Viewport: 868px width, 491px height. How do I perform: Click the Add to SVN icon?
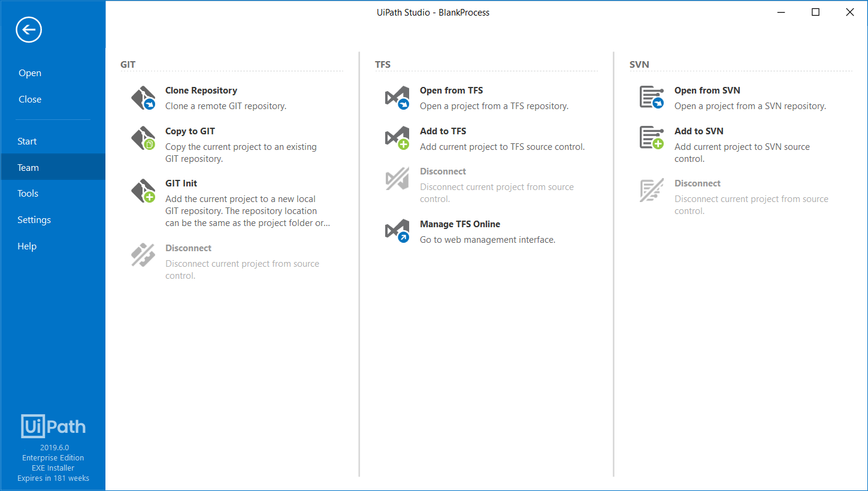coord(652,138)
